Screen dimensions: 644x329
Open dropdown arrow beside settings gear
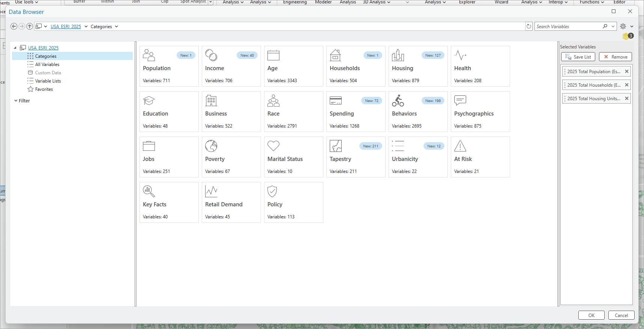(x=632, y=26)
